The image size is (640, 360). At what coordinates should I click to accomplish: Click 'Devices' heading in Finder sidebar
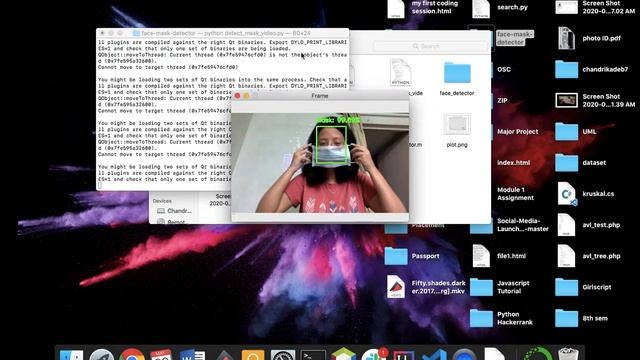click(162, 201)
